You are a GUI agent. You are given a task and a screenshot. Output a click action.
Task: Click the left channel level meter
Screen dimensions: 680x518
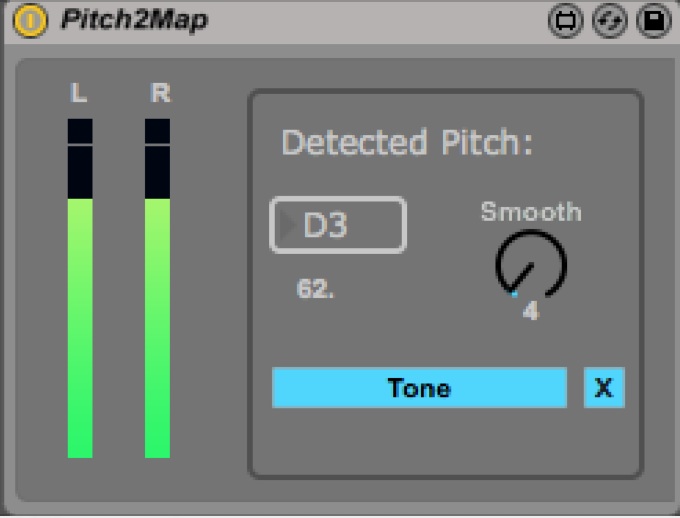pos(80,330)
